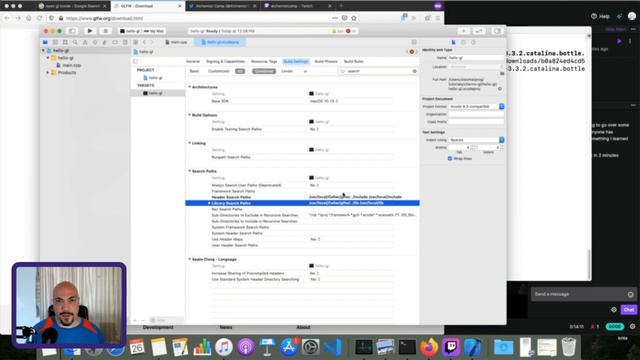The image size is (640, 360).
Task: Open System Preferences from the Dock
Action: coord(311,347)
